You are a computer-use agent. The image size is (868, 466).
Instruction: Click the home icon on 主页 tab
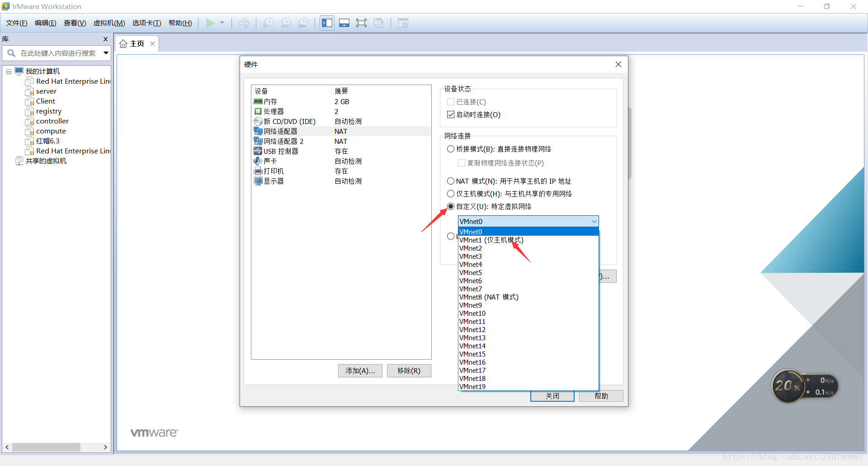point(123,43)
